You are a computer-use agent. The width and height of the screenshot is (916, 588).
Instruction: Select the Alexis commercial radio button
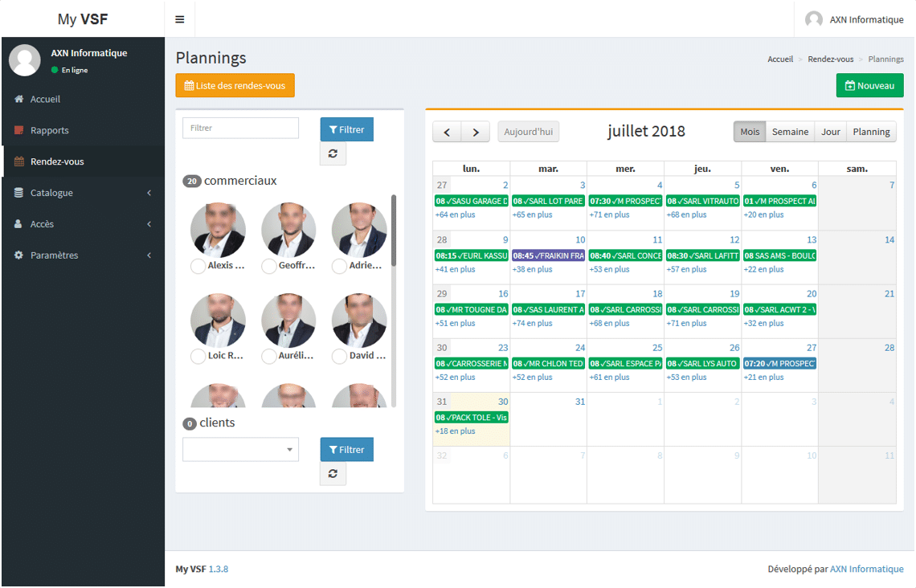[198, 266]
